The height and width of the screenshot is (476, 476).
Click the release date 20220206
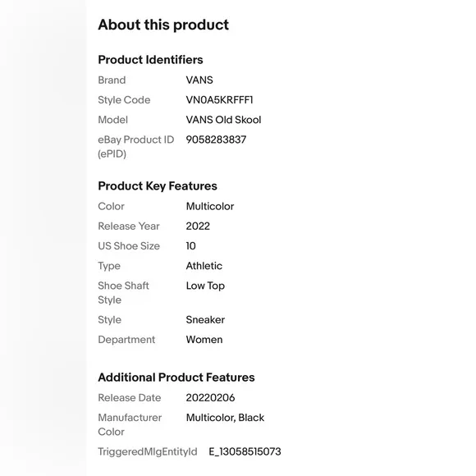(210, 398)
